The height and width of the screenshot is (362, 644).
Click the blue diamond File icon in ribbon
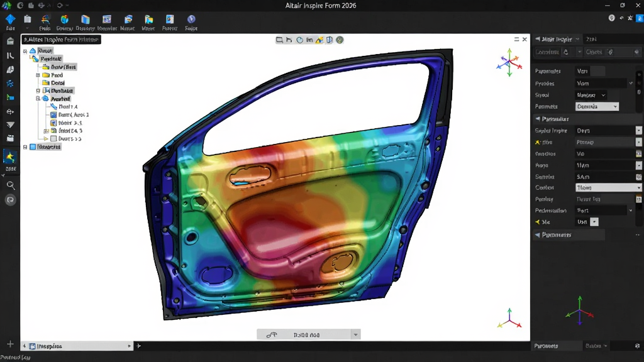coord(10,19)
